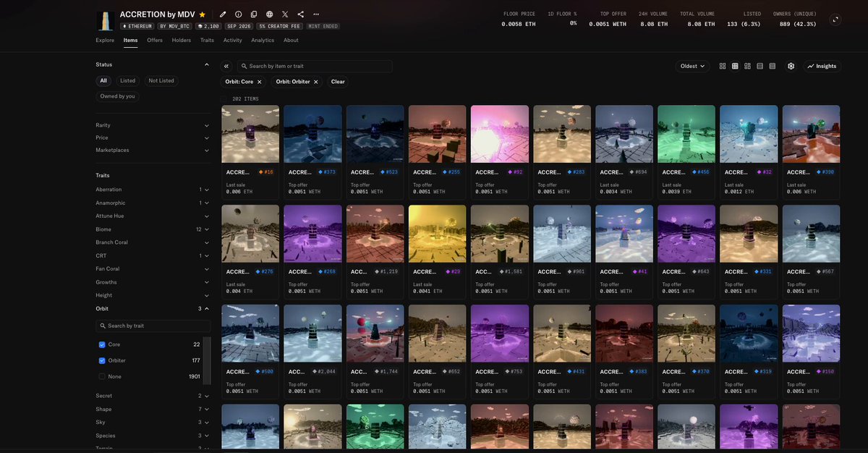Expand the Rarity filter section
This screenshot has width=868, height=453.
pos(153,125)
